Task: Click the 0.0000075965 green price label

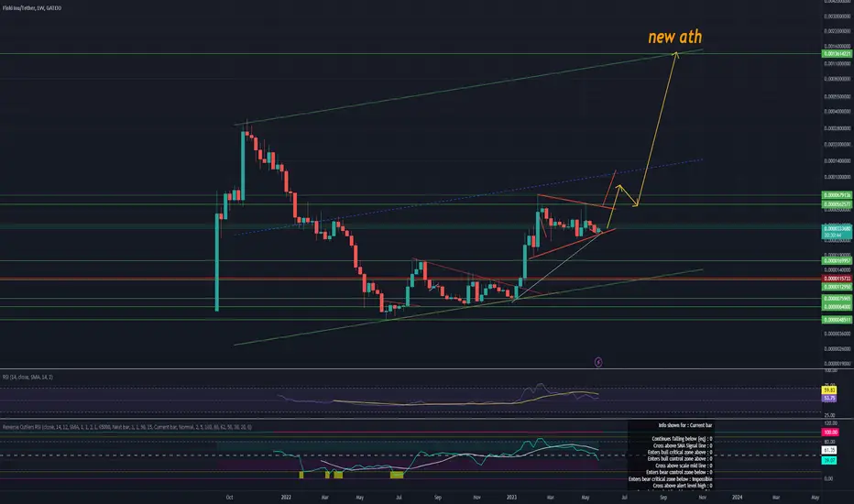Action: tap(837, 299)
